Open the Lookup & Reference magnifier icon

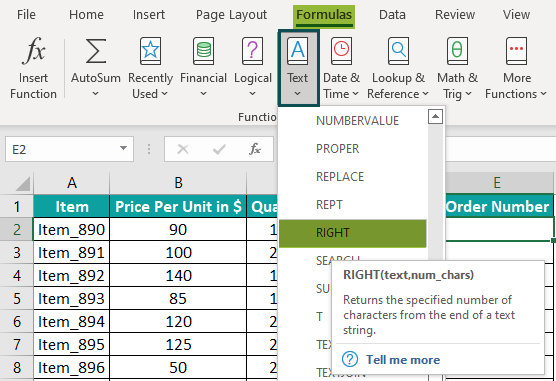399,51
